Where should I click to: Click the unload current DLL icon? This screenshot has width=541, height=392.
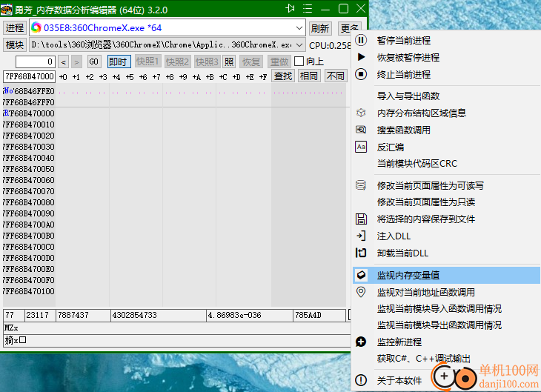(361, 253)
